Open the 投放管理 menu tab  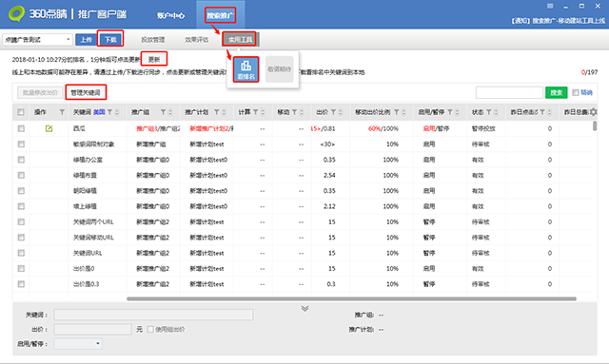tap(152, 40)
